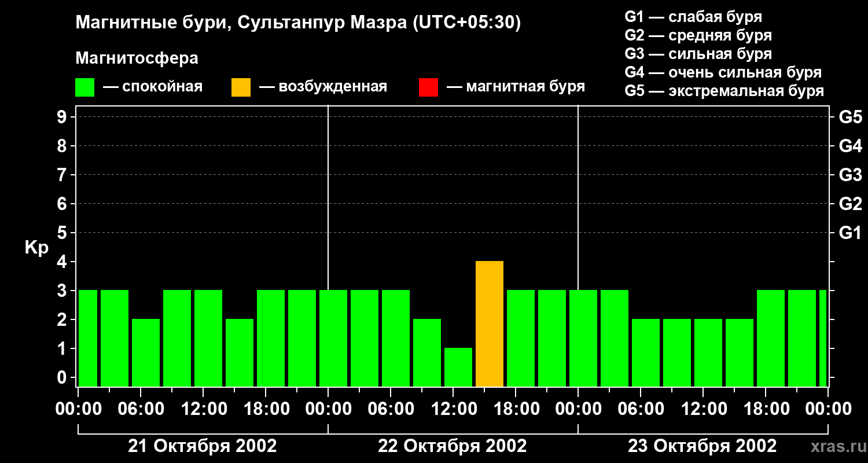Click the G2 — средняя буря line
868x463 pixels.
pos(698,35)
